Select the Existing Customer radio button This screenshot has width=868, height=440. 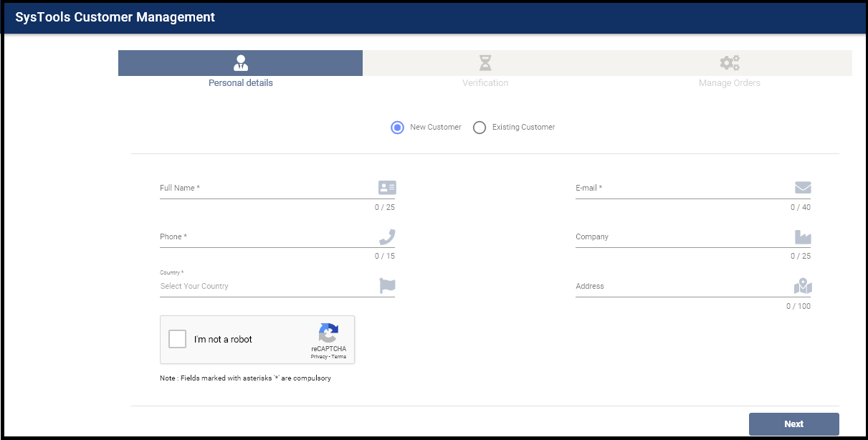click(479, 127)
